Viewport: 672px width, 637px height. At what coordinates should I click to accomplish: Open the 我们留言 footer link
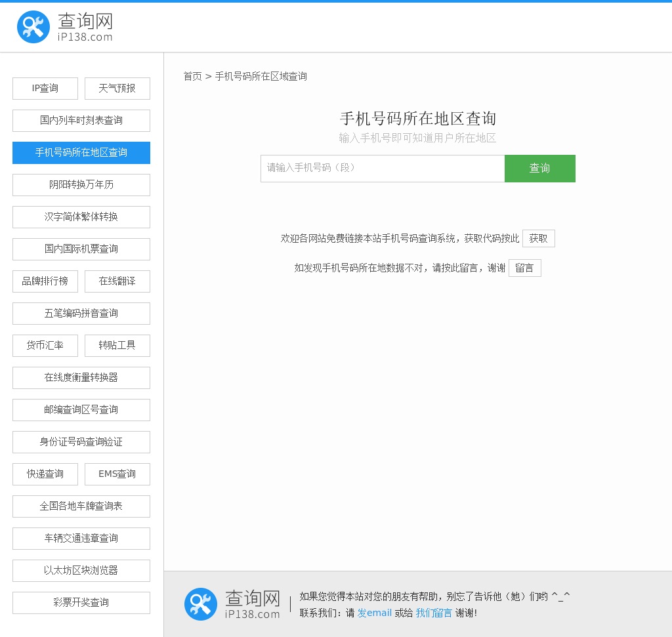(x=434, y=613)
